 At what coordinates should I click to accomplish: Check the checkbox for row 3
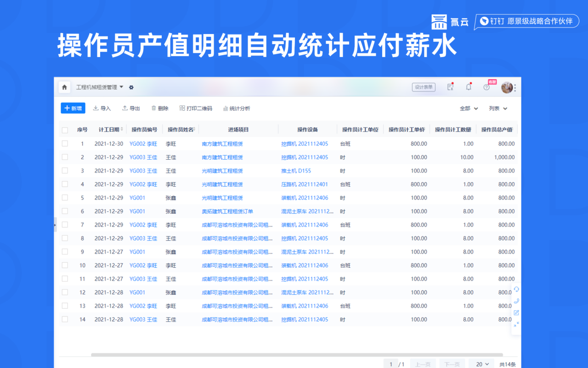point(65,171)
